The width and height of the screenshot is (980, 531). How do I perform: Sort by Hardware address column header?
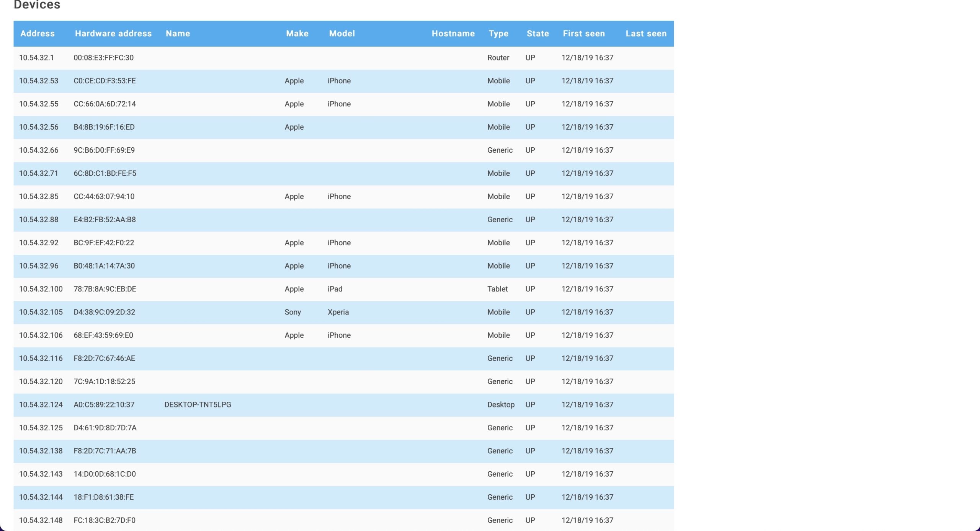(113, 34)
